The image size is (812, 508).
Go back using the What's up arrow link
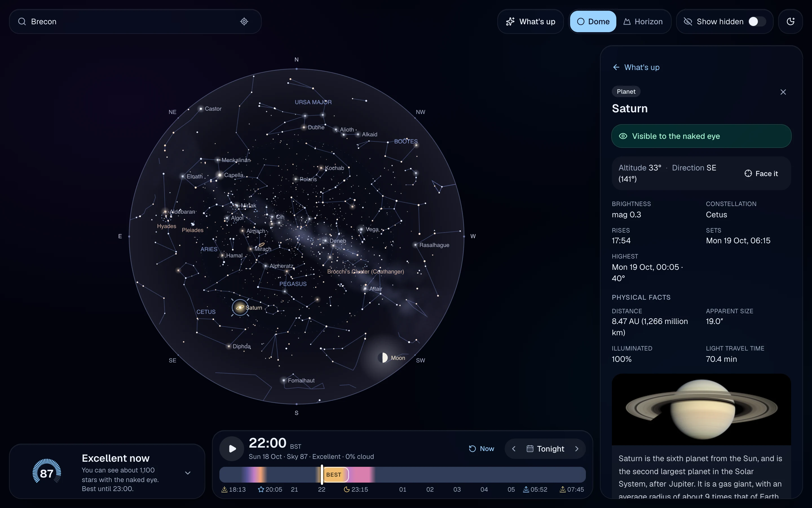point(636,67)
